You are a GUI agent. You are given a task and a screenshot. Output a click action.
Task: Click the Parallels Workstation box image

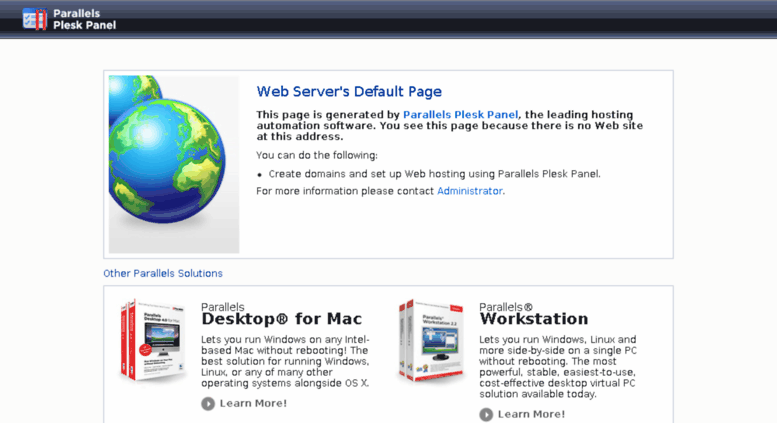point(431,340)
